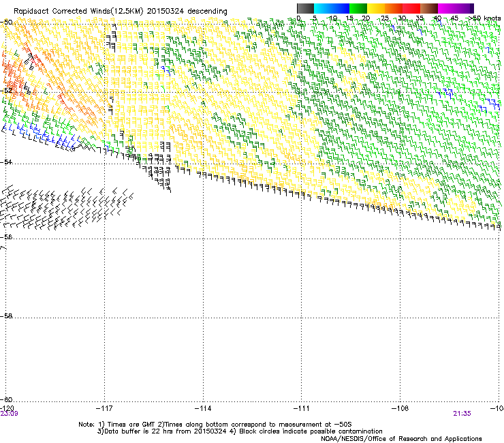This screenshot has height=443, width=504.
Task: Click the -60 latitude axis label
Action: click(x=7, y=399)
